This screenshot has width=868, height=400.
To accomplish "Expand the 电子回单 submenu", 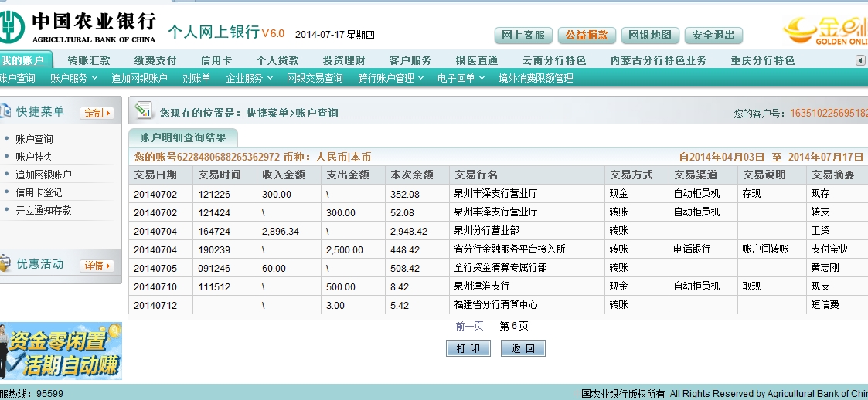I will coord(461,78).
